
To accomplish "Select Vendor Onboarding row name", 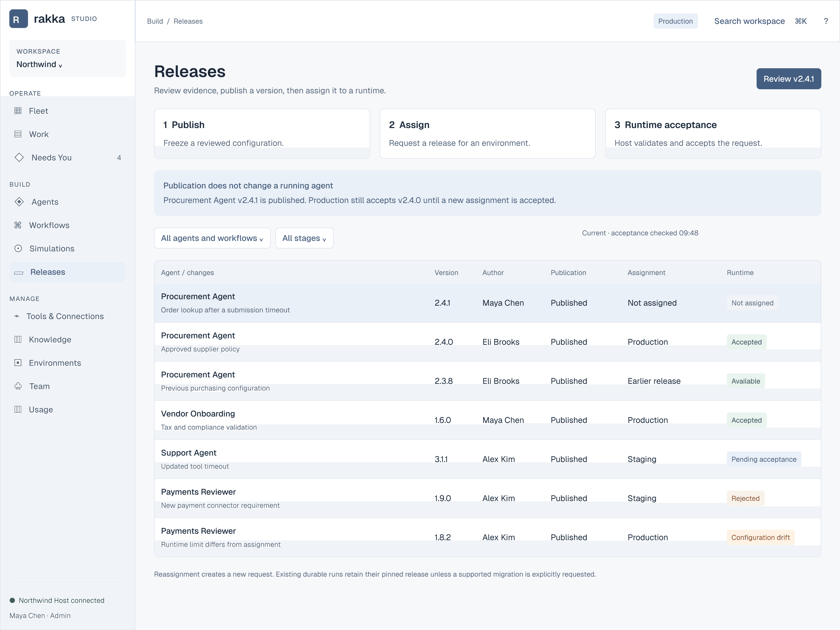I will (198, 414).
